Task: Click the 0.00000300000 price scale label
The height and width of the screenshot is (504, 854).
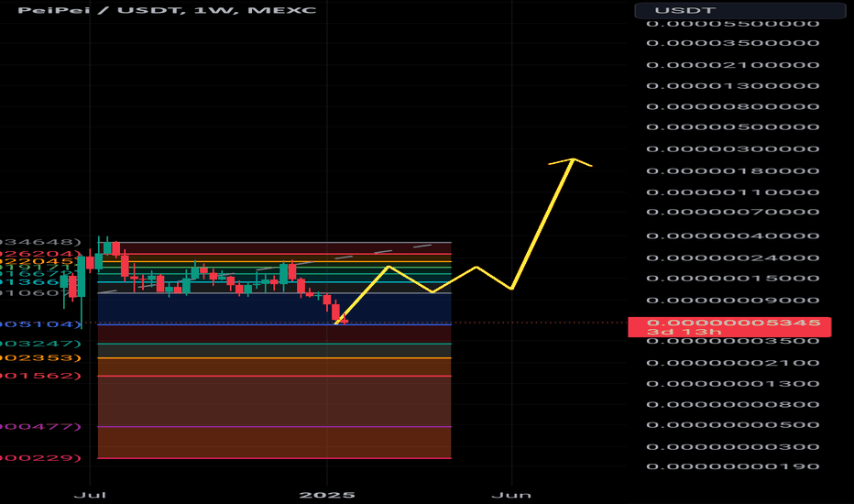Action: [732, 148]
